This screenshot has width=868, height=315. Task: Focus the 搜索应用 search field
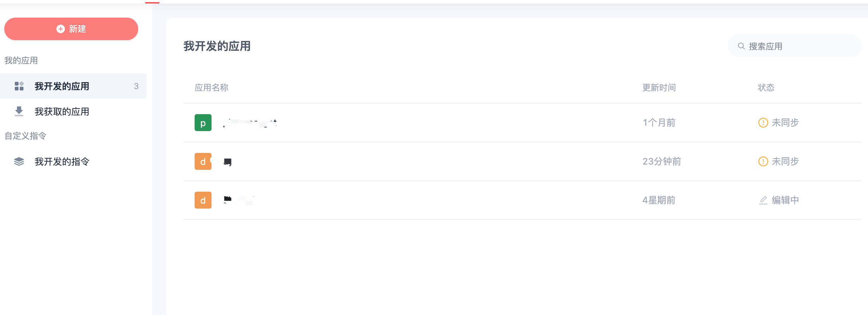[794, 46]
